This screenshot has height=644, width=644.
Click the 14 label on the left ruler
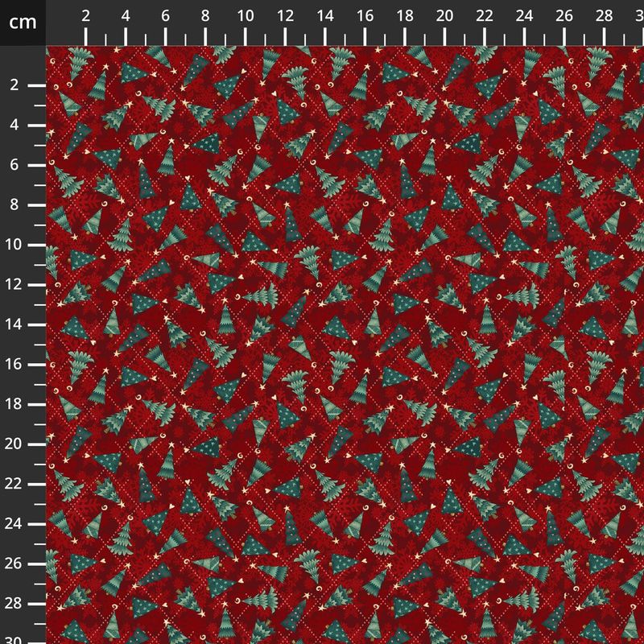click(x=13, y=324)
